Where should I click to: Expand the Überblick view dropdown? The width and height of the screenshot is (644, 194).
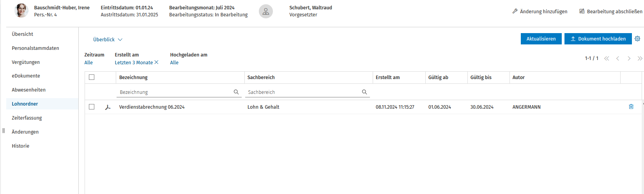pyautogui.click(x=108, y=39)
